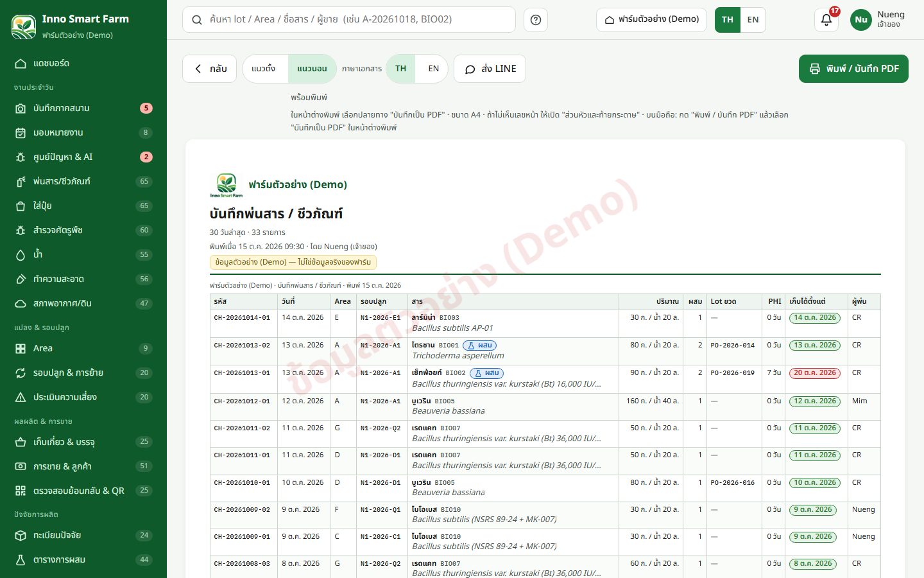The image size is (924, 578).
Task: Select แนวตั้ง portrait orientation
Action: (x=264, y=69)
